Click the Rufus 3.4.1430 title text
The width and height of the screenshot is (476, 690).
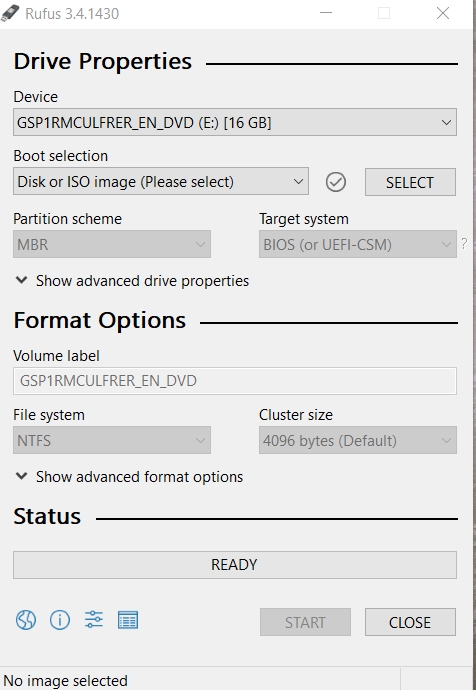[72, 14]
